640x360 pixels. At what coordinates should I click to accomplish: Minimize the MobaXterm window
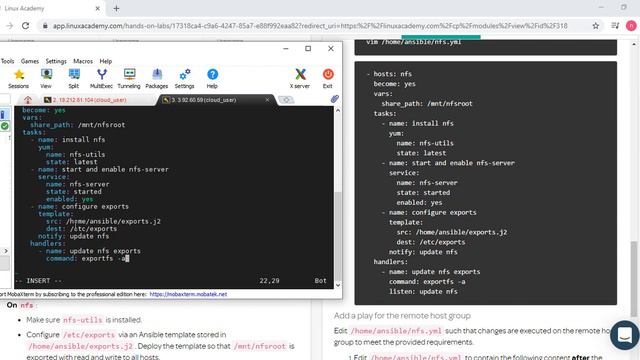pyautogui.click(x=286, y=49)
